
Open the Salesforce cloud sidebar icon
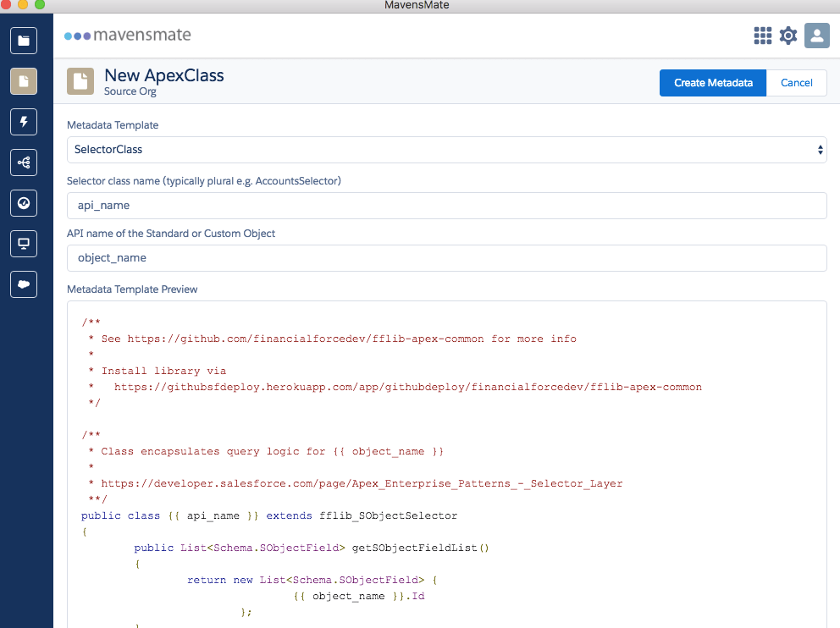(24, 284)
